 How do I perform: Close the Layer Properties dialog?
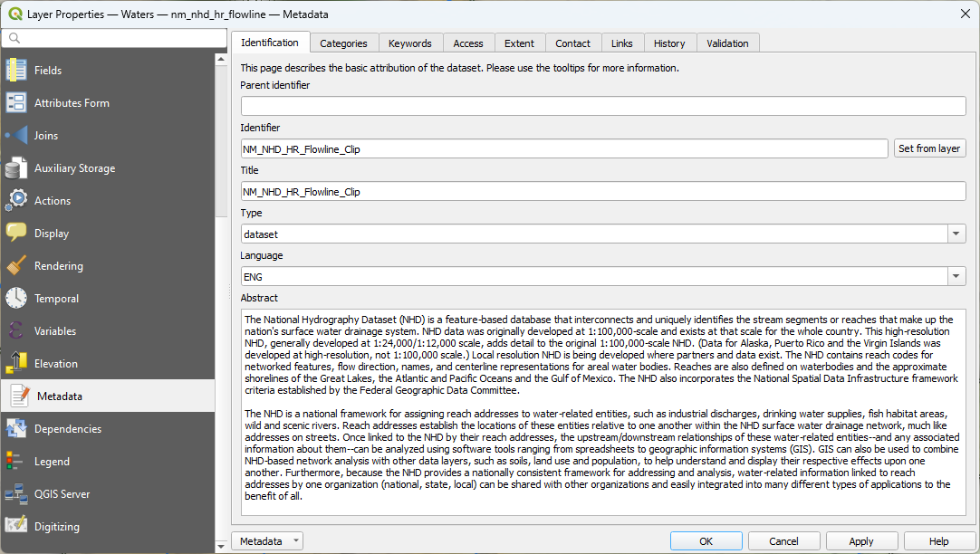[965, 14]
